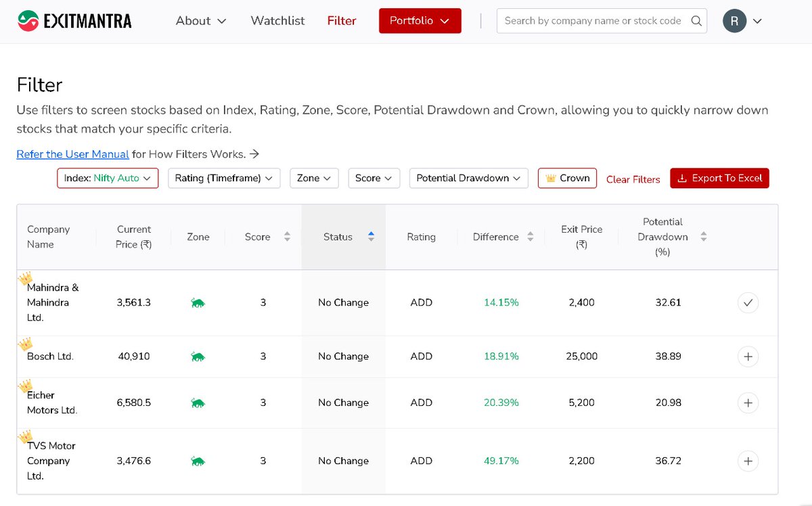Toggle watchlist checkmark for Mahindra & Mahindra

point(748,303)
